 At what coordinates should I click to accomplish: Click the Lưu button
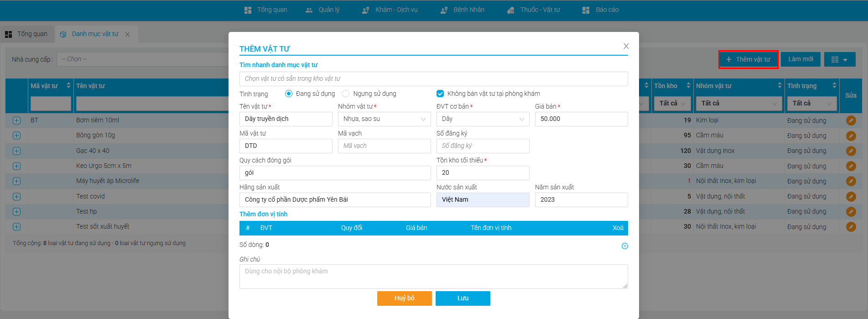coord(463,298)
